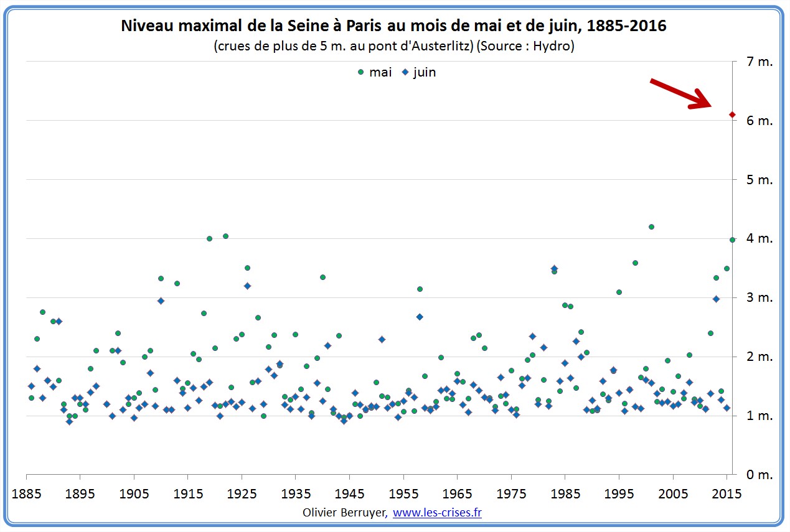Select the highest green May point near 2001
Viewport: 790px width, 532px height.
pos(651,226)
